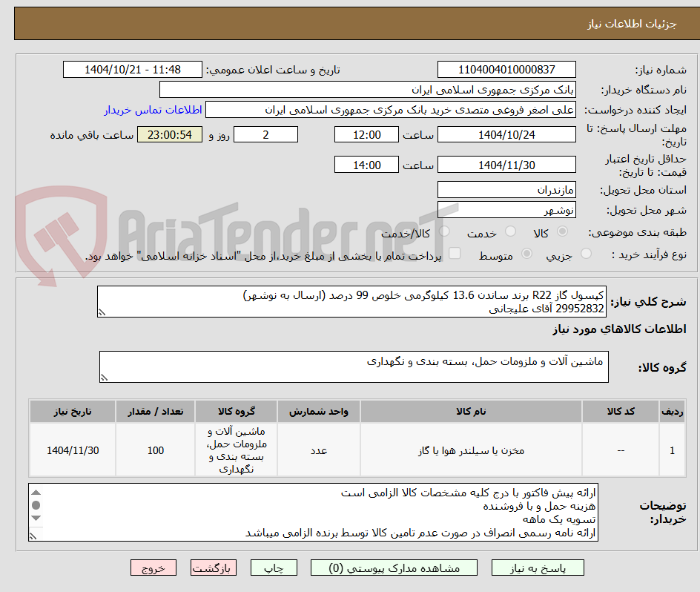The height and width of the screenshot is (592, 700).
Task: Click the down arrow in buyer notes scrollbar
Action: [36, 518]
